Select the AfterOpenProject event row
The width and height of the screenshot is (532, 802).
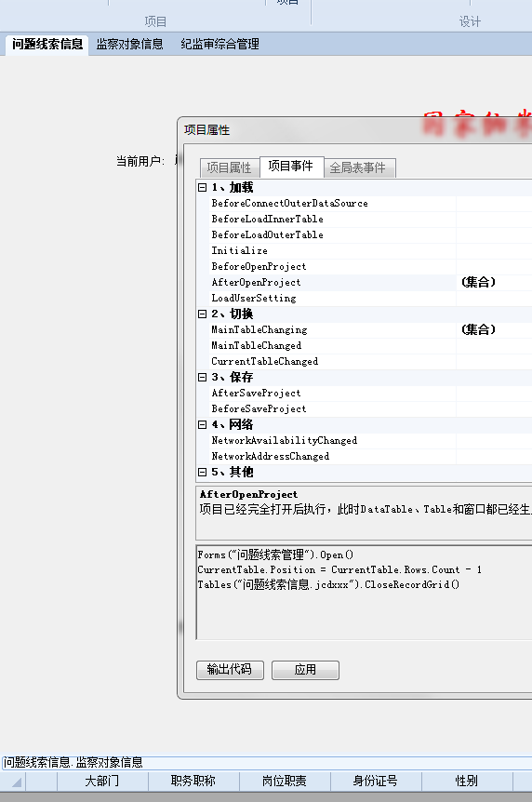(365, 282)
